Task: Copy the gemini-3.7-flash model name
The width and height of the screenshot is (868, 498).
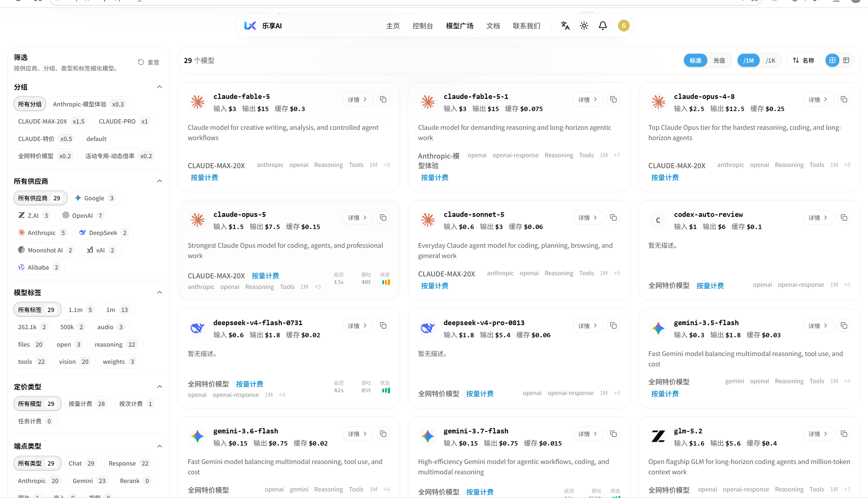Action: [613, 434]
